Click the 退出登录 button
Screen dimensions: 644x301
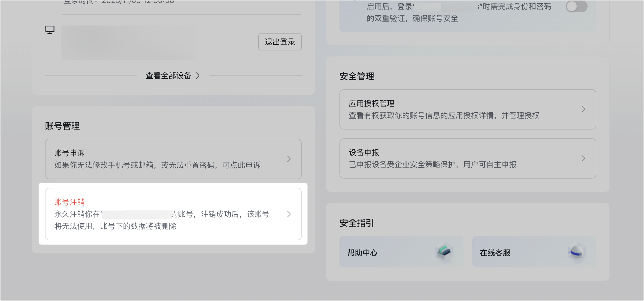(280, 41)
